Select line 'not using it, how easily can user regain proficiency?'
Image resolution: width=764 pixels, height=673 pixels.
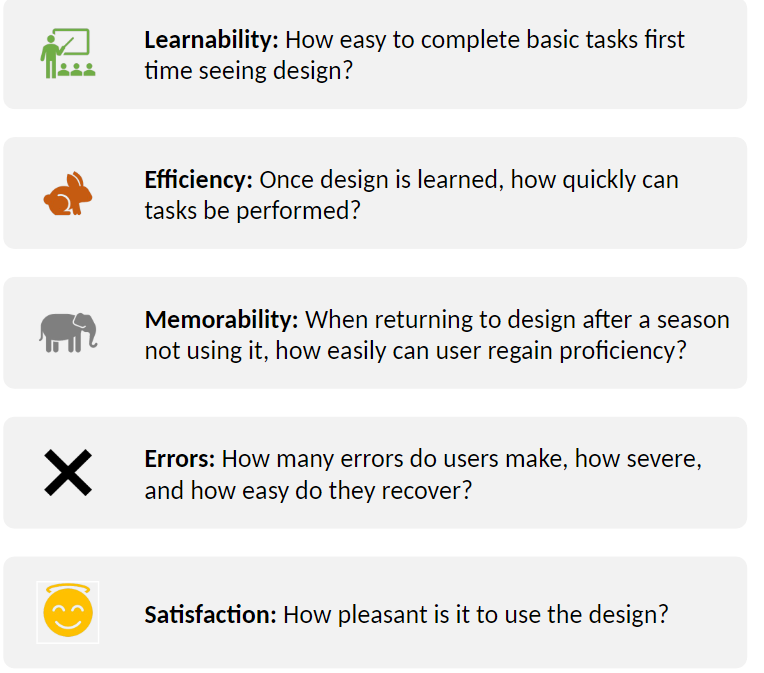(415, 352)
